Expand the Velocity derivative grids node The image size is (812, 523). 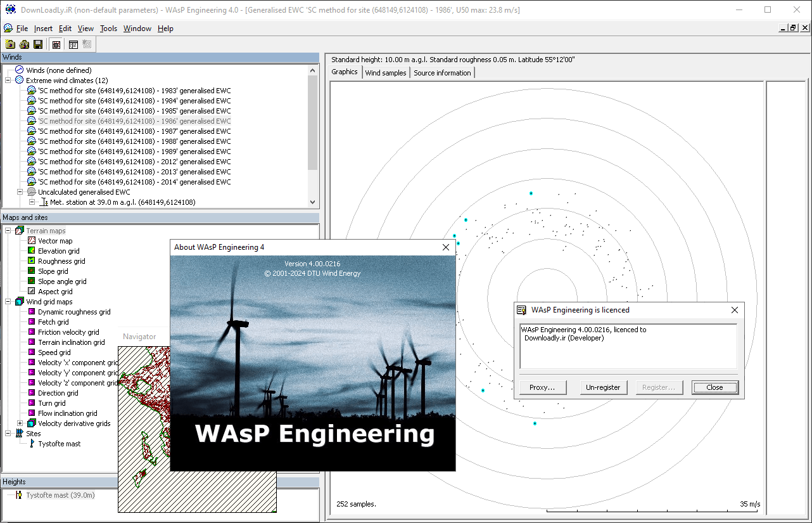20,423
